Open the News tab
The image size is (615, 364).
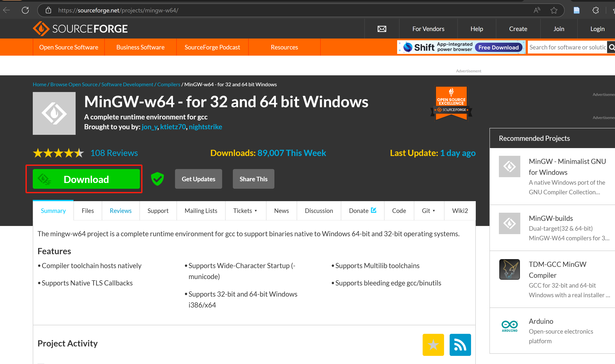point(281,211)
